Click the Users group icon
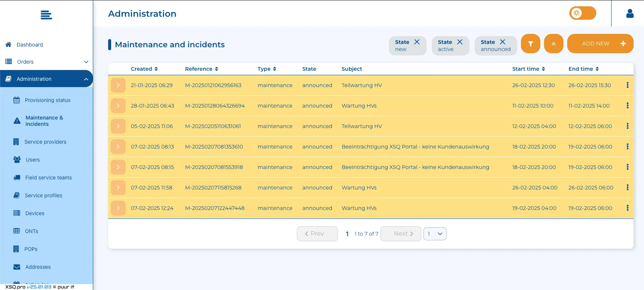The height and width of the screenshot is (290, 644). point(17,159)
